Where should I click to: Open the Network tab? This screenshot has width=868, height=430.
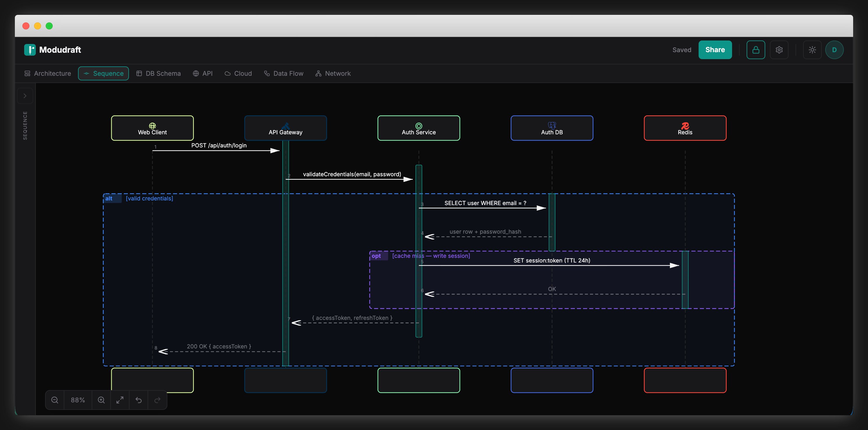coord(333,73)
